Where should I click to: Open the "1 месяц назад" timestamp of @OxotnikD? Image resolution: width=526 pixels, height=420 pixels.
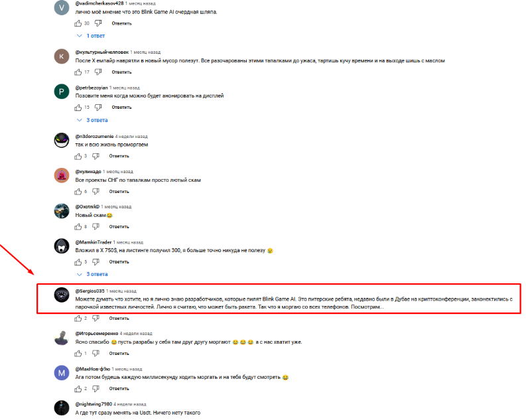tap(116, 206)
